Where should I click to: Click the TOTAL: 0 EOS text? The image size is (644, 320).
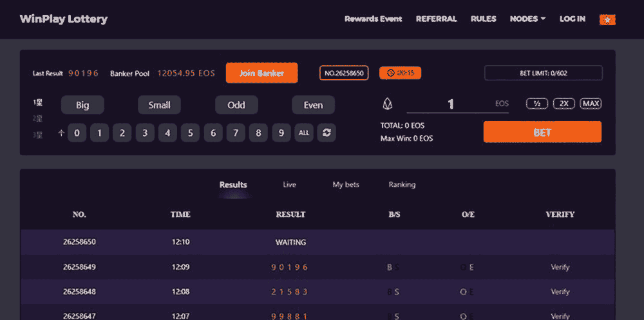pyautogui.click(x=402, y=126)
